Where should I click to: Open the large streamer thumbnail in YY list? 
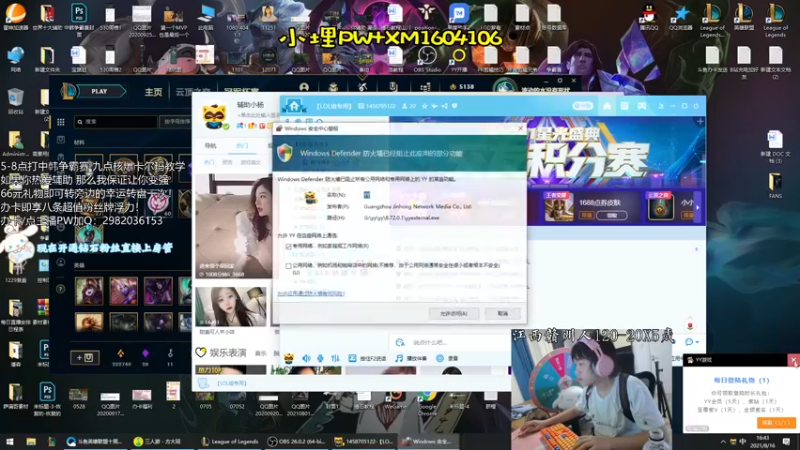click(234, 226)
